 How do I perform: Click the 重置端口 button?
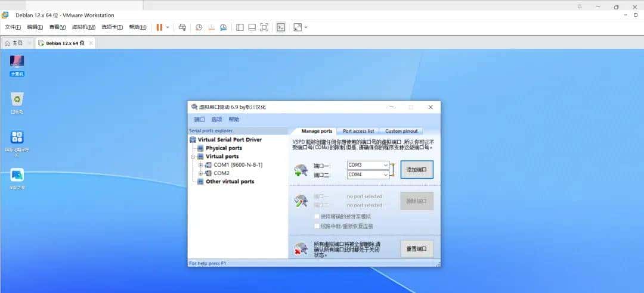(417, 249)
